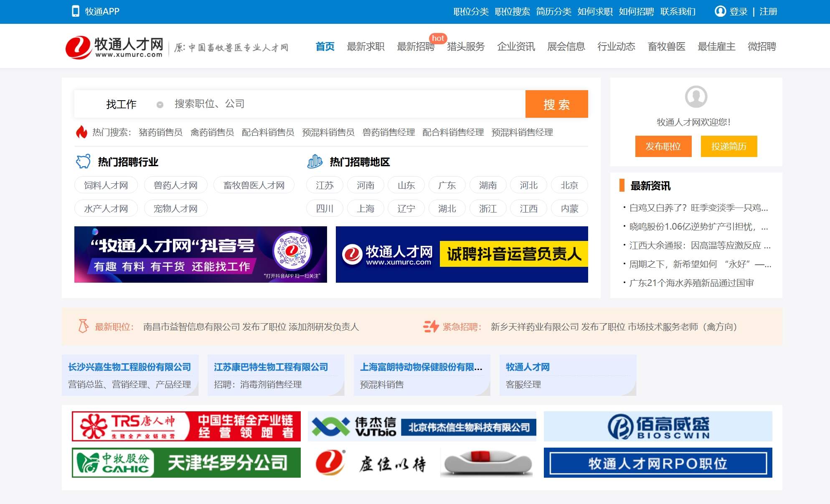Screen dimensions: 830x504
Task: Click the buildings icon next to 热门招聘地区
Action: click(315, 162)
